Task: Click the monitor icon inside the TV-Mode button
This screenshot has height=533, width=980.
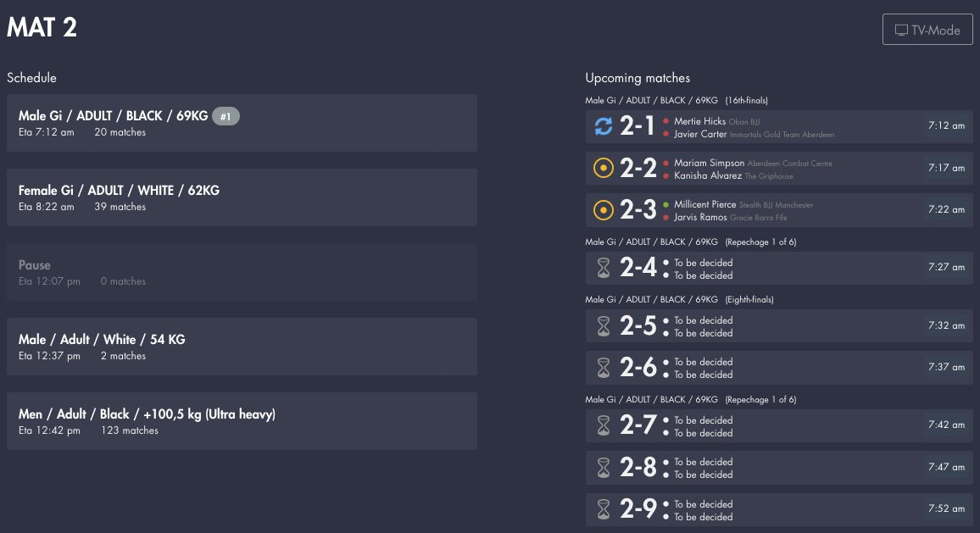Action: click(900, 29)
